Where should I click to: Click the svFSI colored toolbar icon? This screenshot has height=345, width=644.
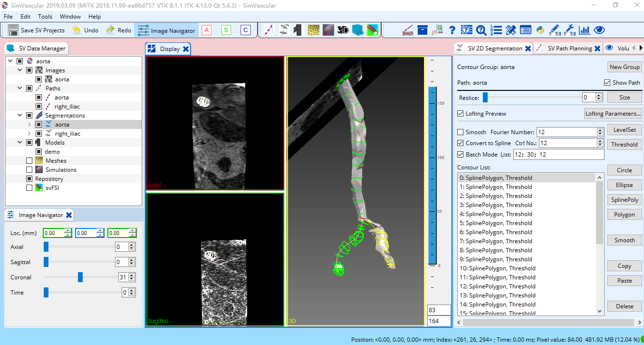(373, 30)
